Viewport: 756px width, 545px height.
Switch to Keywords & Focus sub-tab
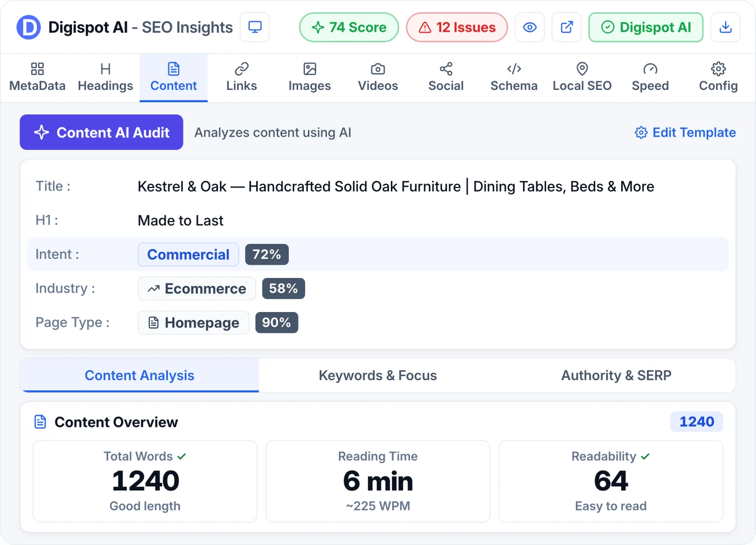(378, 375)
